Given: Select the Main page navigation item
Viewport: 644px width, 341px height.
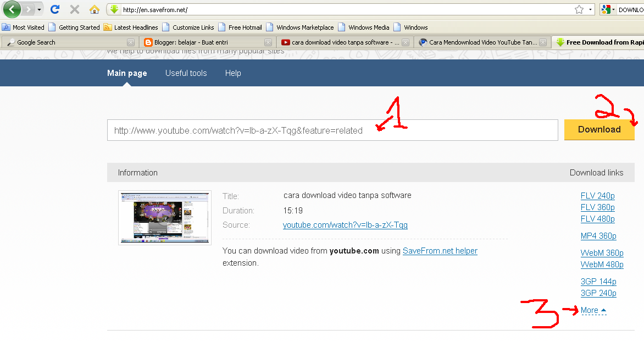Looking at the screenshot, I should pos(127,73).
